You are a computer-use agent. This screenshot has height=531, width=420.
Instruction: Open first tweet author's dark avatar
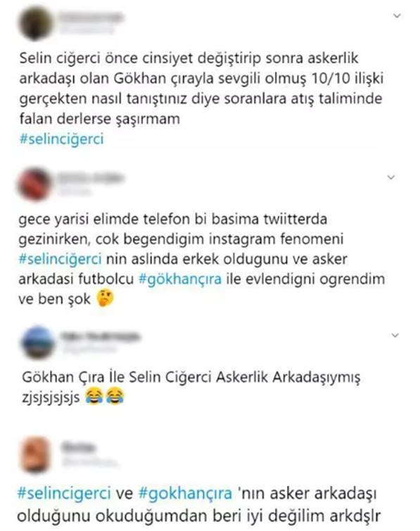pyautogui.click(x=35, y=24)
